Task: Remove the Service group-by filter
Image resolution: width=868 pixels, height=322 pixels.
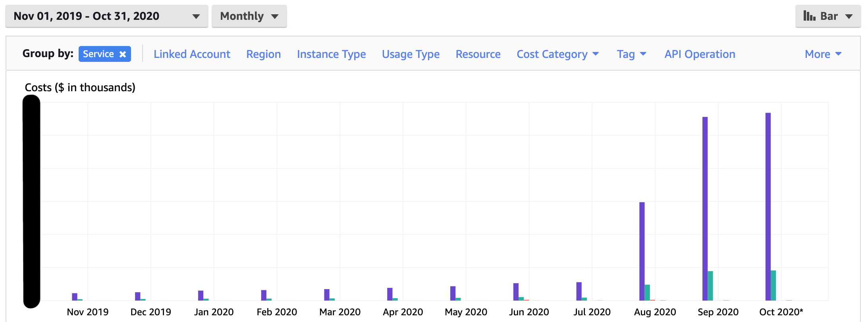Action: pyautogui.click(x=123, y=54)
